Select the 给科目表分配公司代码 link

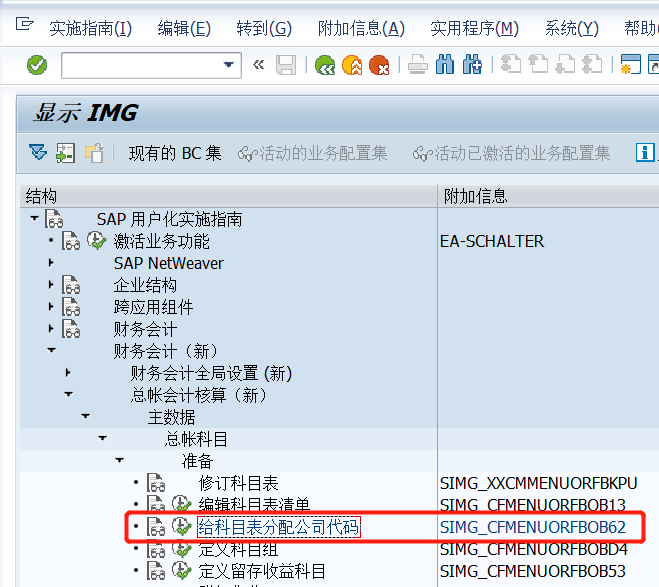[x=279, y=527]
